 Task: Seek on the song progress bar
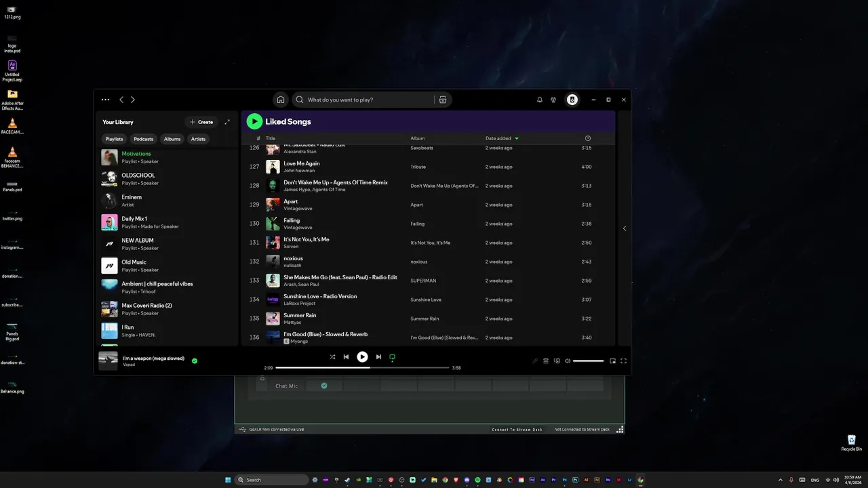[x=362, y=368]
